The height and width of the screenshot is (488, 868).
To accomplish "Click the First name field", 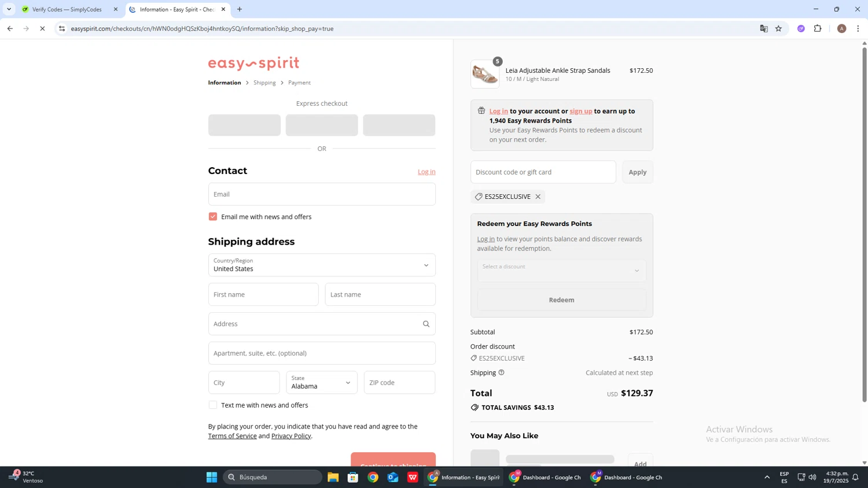I will pyautogui.click(x=263, y=294).
